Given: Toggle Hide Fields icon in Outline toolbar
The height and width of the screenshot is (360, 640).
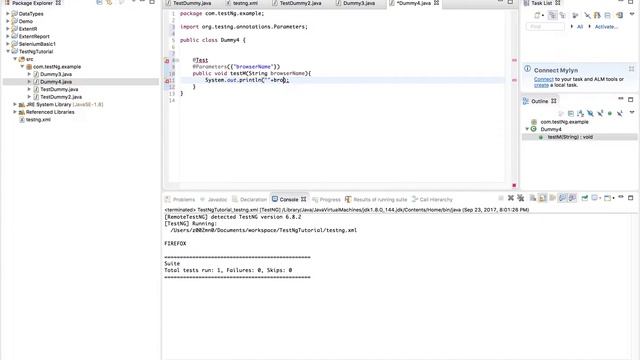Looking at the screenshot, I should coord(590,113).
